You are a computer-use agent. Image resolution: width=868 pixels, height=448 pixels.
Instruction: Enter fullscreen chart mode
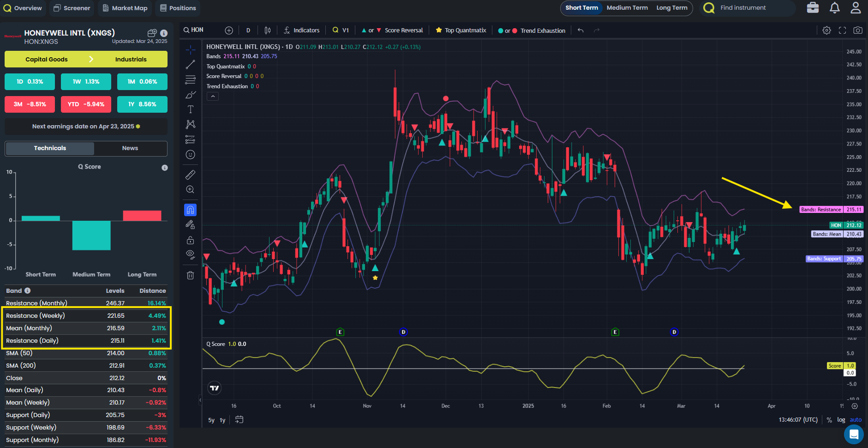tap(842, 30)
